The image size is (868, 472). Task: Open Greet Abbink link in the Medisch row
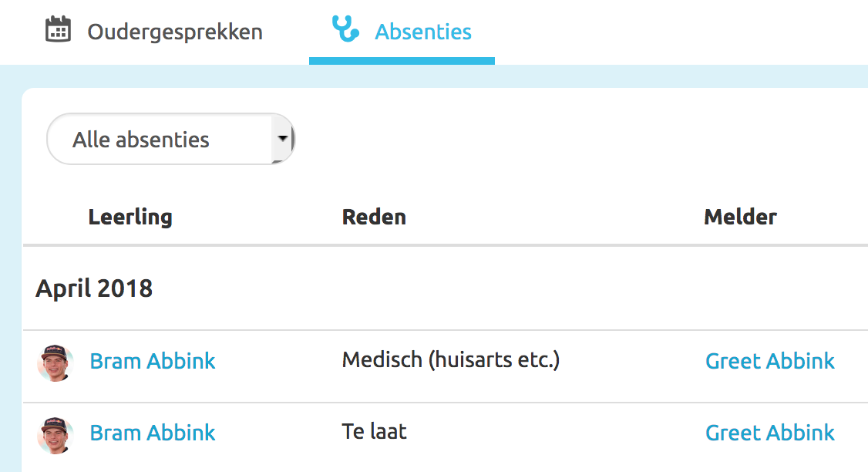(x=770, y=361)
